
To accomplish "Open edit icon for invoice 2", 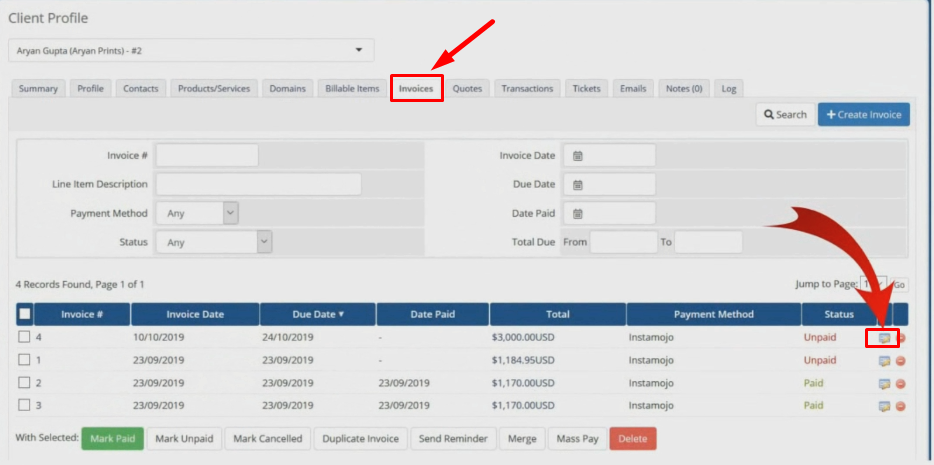I will click(x=884, y=384).
